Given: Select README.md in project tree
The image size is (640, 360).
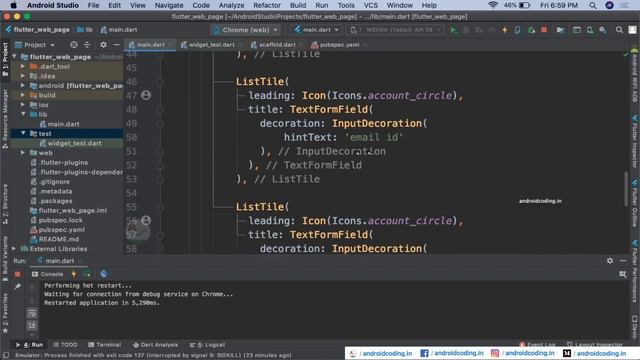Looking at the screenshot, I should click(55, 239).
